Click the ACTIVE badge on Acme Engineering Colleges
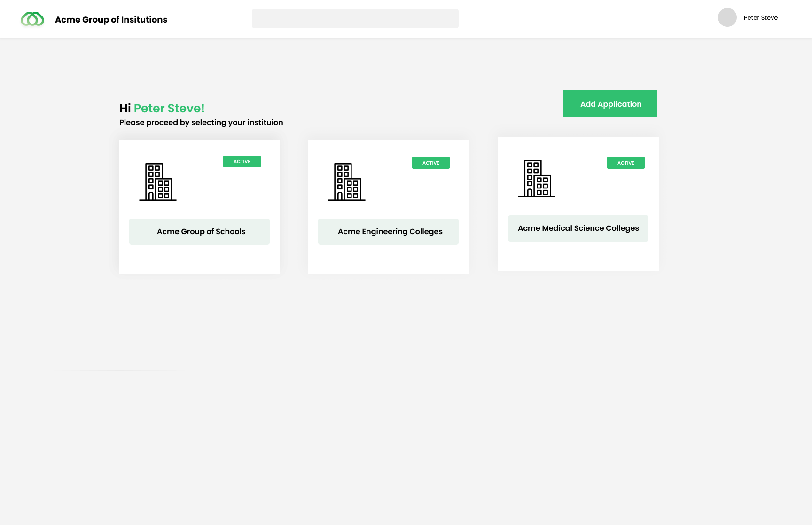Screen dimensions: 812x525 pyautogui.click(x=430, y=163)
